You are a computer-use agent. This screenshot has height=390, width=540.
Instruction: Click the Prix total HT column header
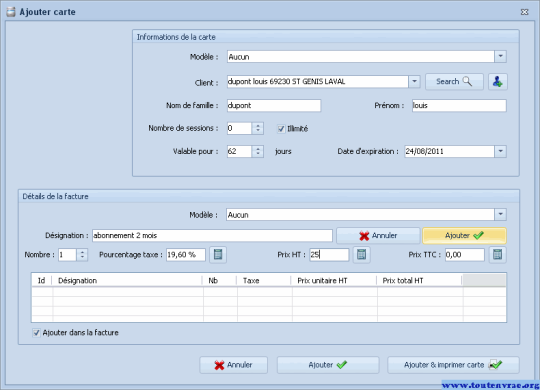419,281
